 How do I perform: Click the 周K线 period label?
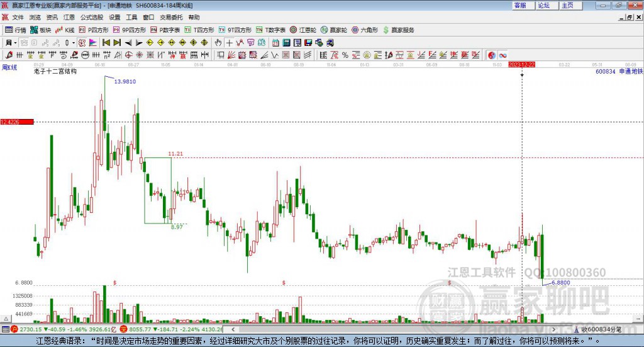point(9,67)
